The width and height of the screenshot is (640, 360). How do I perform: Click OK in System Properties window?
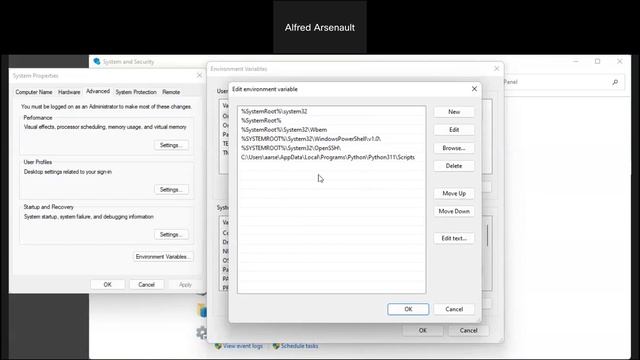coord(107,284)
